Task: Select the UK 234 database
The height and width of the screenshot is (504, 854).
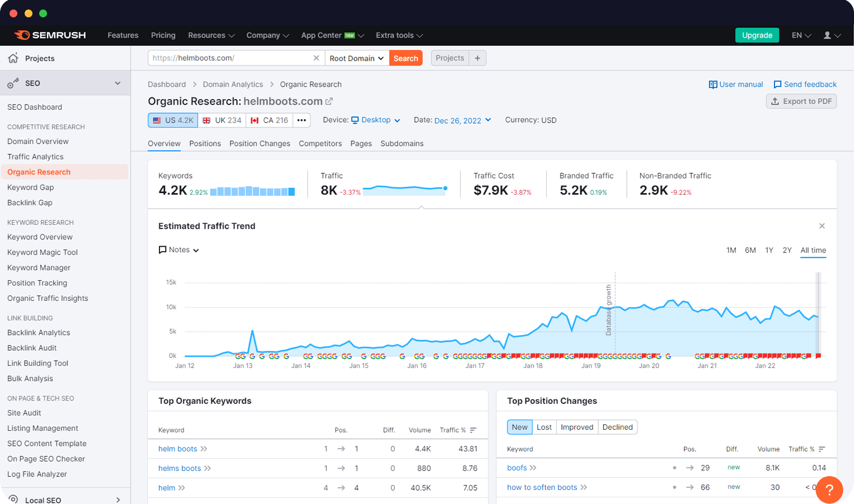Action: [222, 120]
